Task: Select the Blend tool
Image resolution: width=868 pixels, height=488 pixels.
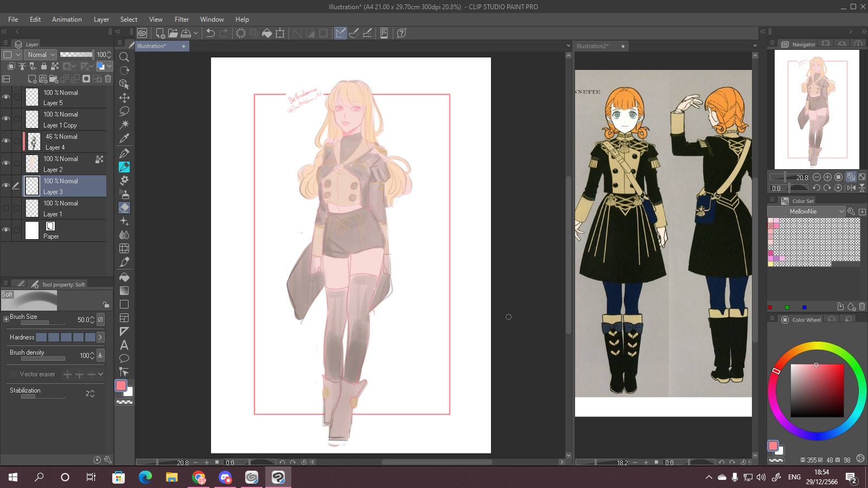Action: [x=124, y=235]
